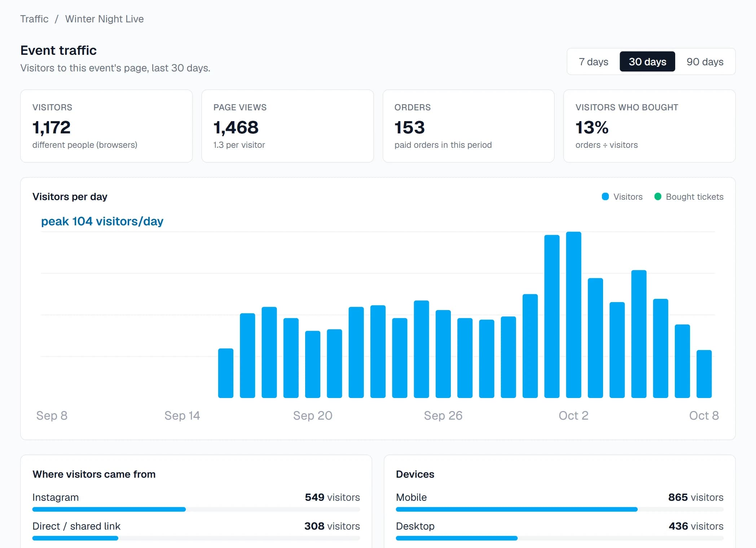Toggle the green Bought tickets legend dot
This screenshot has width=756, height=548.
[x=658, y=196]
